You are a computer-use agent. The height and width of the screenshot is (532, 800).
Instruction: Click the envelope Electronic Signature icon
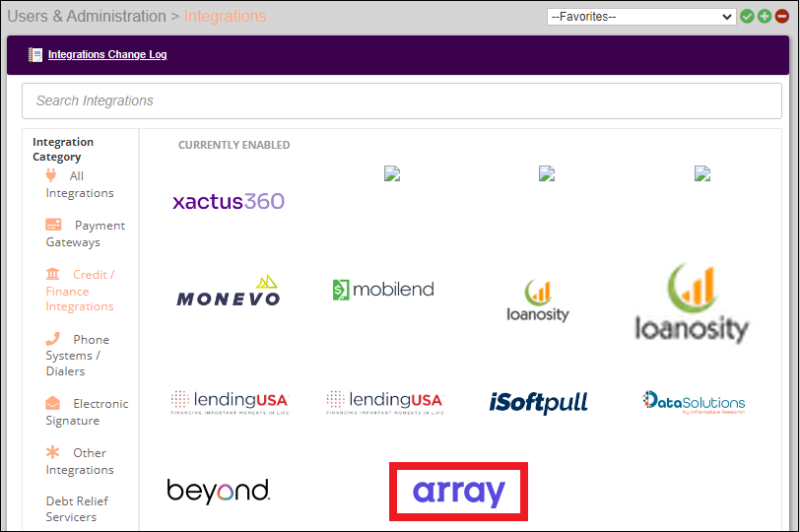52,403
